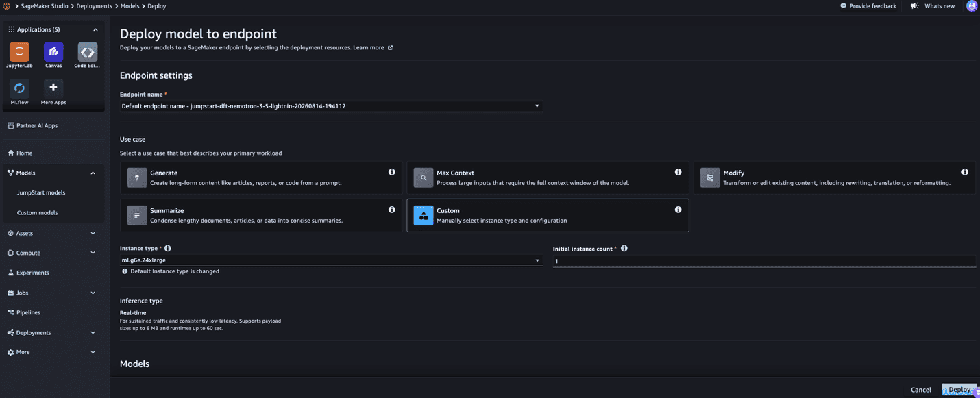Expand the More section
This screenshot has height=398, width=980.
(93, 352)
